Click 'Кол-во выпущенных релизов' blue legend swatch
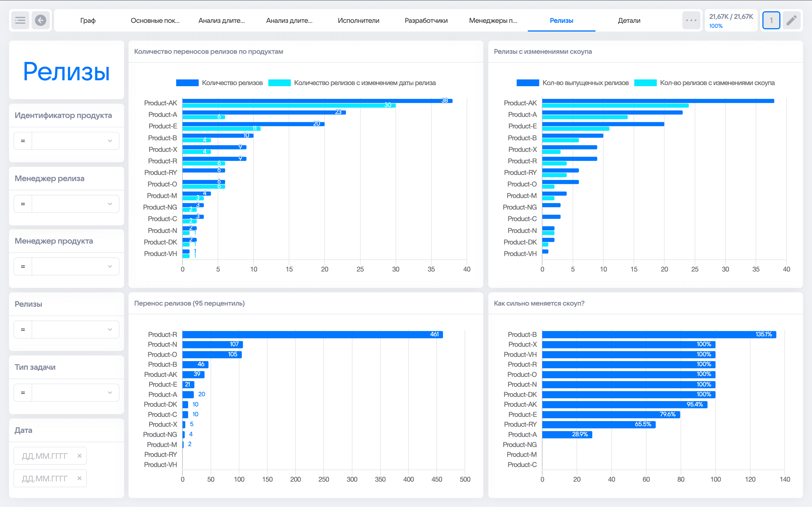The width and height of the screenshot is (812, 507). (528, 83)
